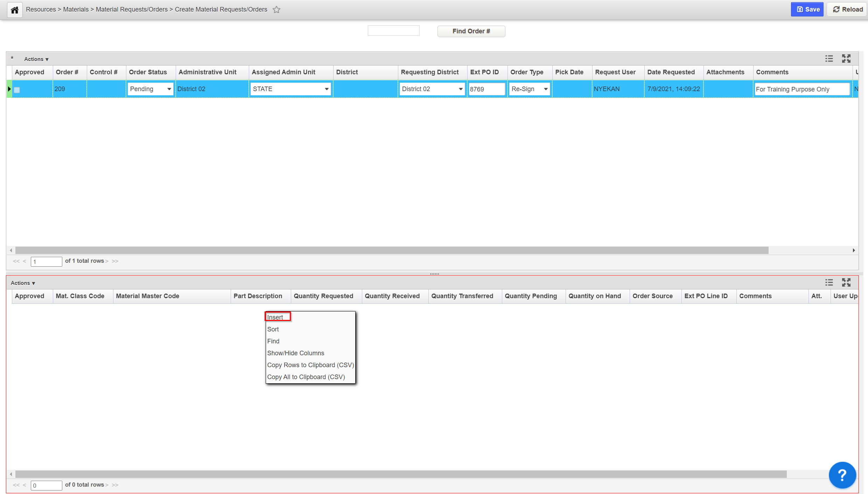Screen dimensions: 868x494
Task: Open the blue help question mark button
Action: click(842, 475)
